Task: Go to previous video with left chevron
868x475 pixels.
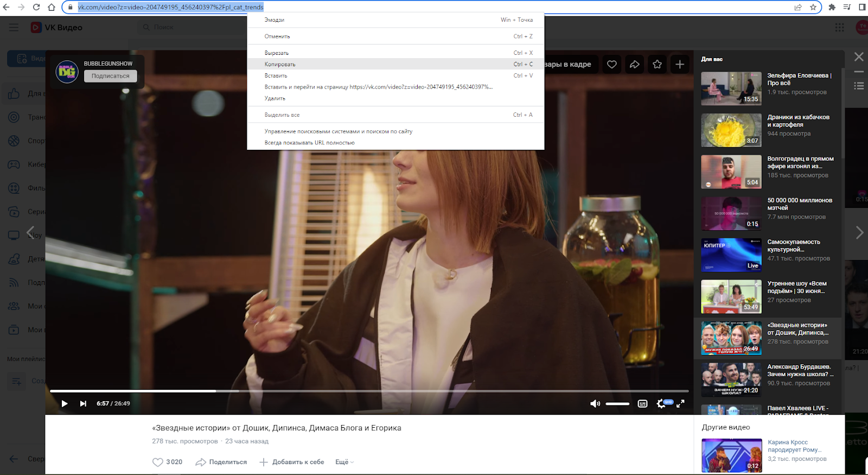Action: pyautogui.click(x=30, y=232)
